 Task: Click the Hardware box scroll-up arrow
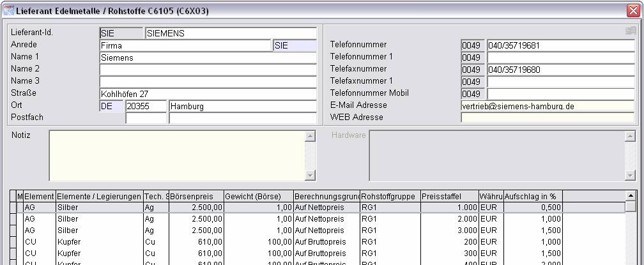coord(631,136)
